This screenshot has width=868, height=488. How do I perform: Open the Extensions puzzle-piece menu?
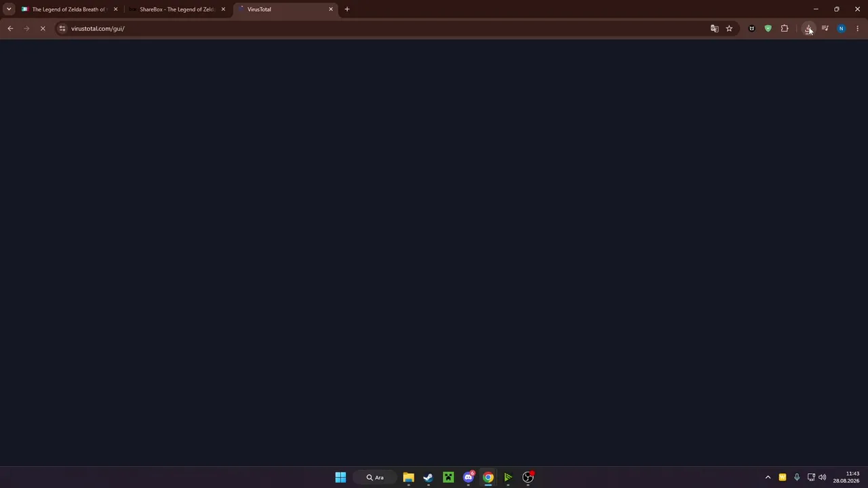point(785,28)
